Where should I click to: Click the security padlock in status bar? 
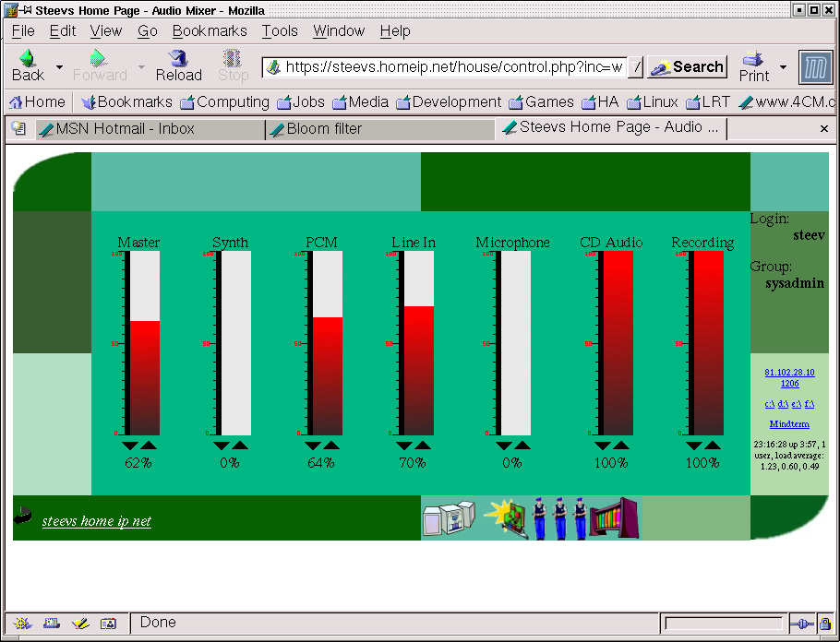[825, 624]
